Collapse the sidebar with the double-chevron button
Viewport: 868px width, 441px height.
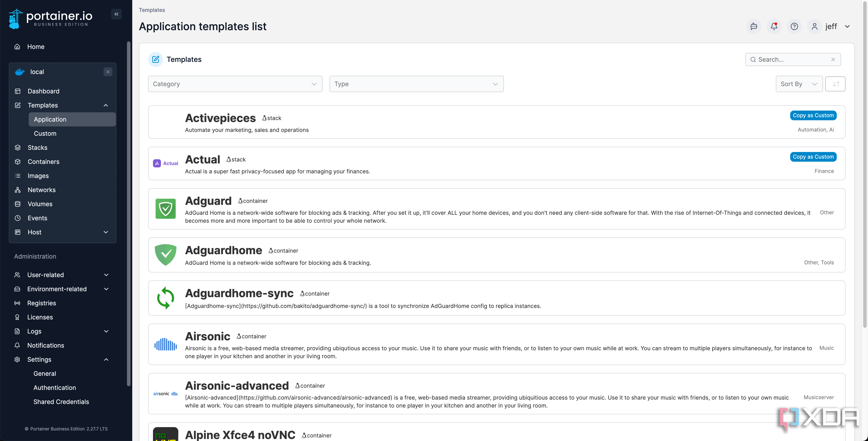click(116, 14)
